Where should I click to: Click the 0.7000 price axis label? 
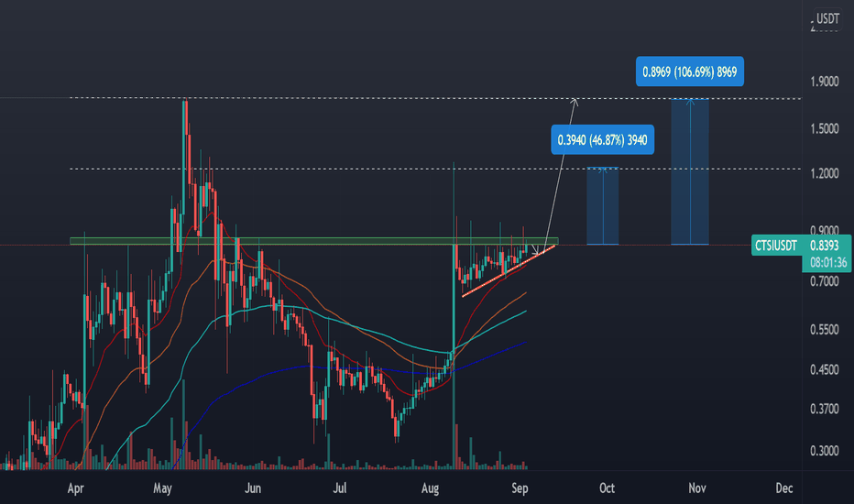coord(824,281)
